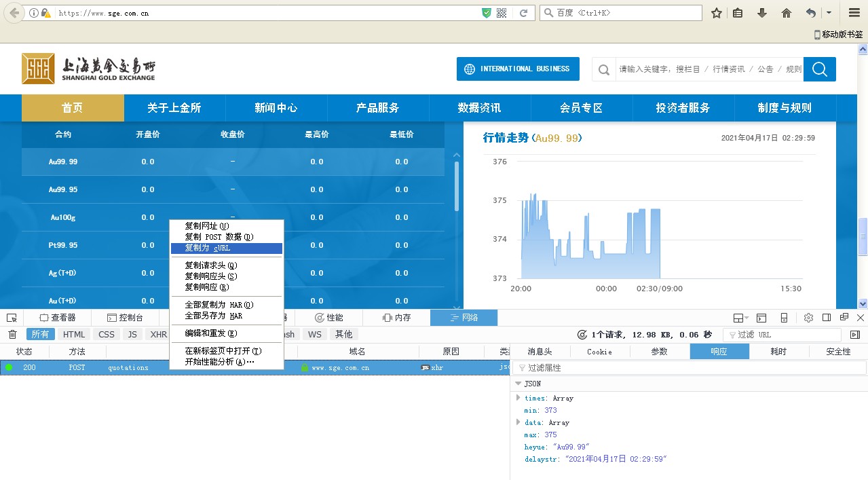Open the 新闻中心 navigation link
Image resolution: width=868 pixels, height=480 pixels.
coord(276,108)
